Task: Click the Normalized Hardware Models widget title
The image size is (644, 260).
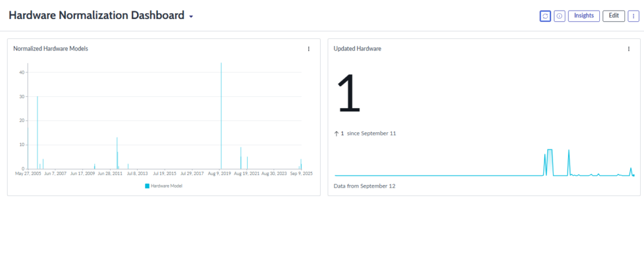Action: [x=50, y=48]
